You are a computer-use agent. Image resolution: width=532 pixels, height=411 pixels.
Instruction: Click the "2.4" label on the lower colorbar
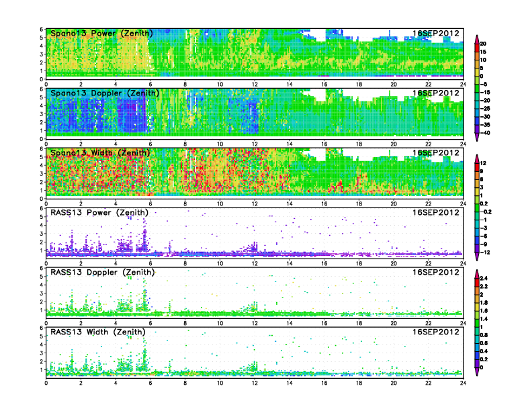484,278
